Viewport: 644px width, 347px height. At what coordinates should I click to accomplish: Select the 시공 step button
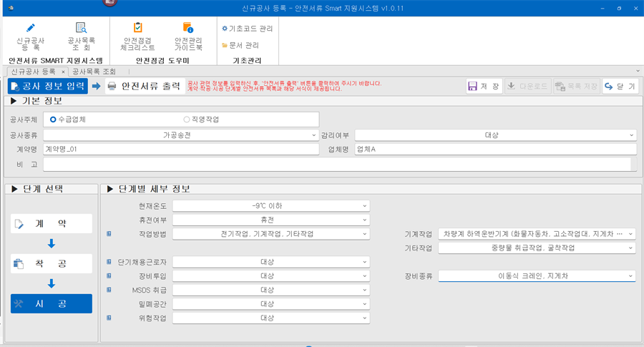(52, 303)
